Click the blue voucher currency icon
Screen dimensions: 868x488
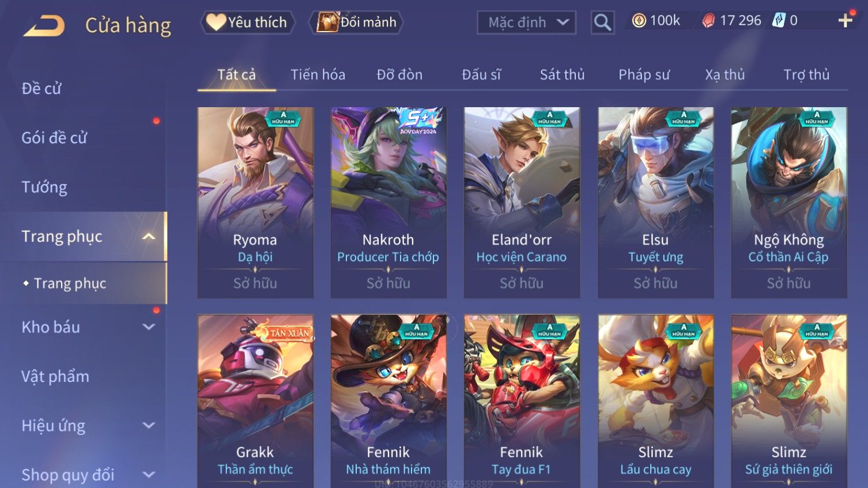[x=779, y=21]
